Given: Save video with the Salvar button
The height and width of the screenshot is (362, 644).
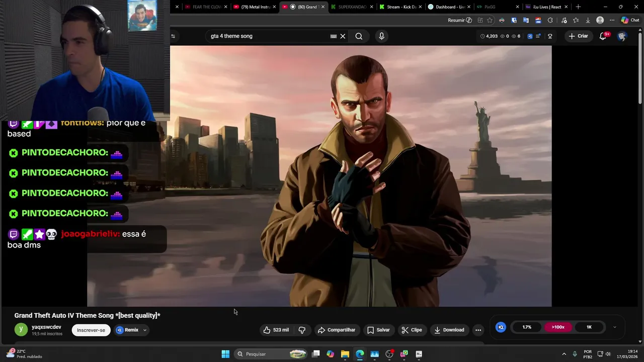Looking at the screenshot, I should [378, 330].
